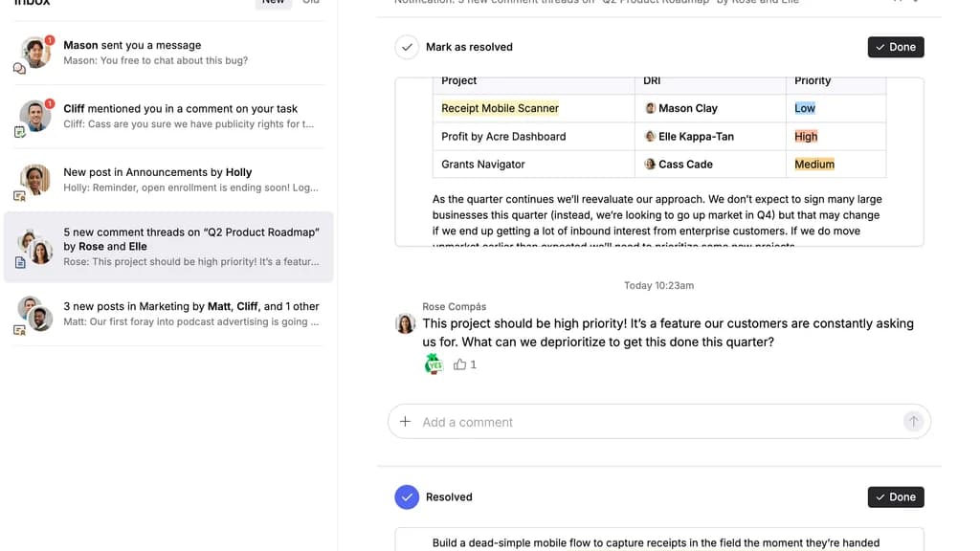Viewport: 980px width, 551px height.
Task: Check the Mark as resolved circle
Action: click(x=407, y=47)
